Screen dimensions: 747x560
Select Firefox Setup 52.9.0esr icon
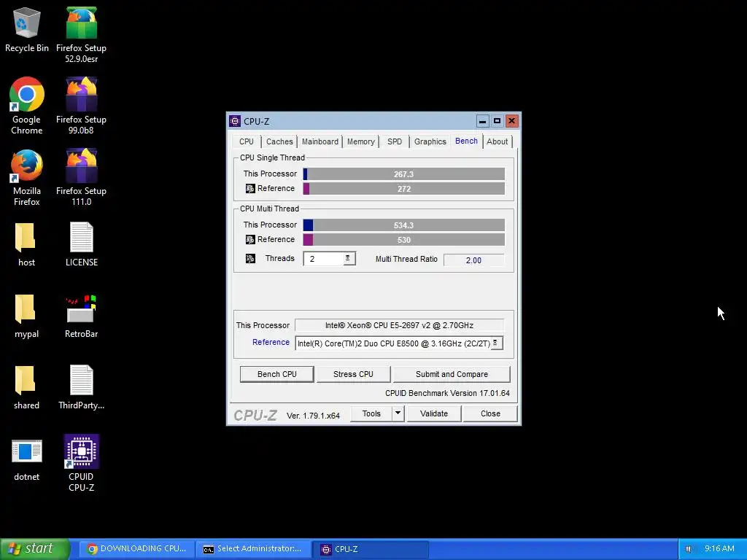click(82, 35)
